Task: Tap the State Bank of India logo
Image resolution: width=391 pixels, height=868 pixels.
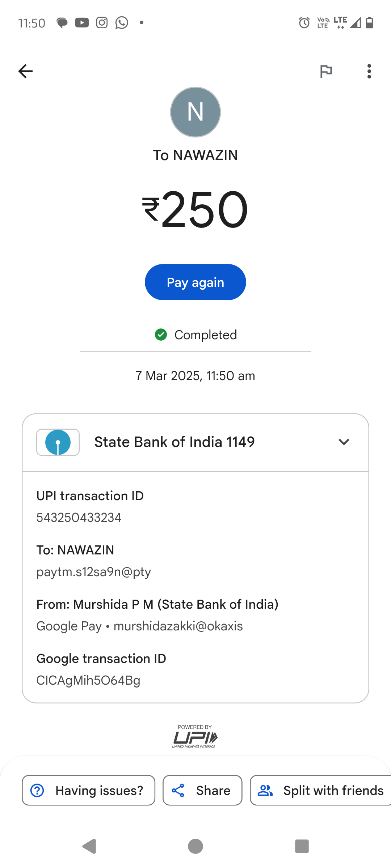Action: (x=58, y=442)
